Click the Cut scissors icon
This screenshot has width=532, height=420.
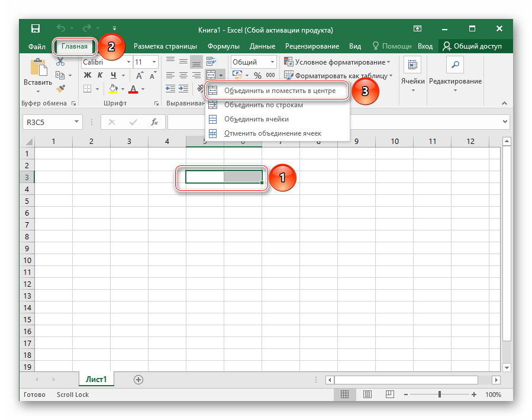[x=60, y=62]
